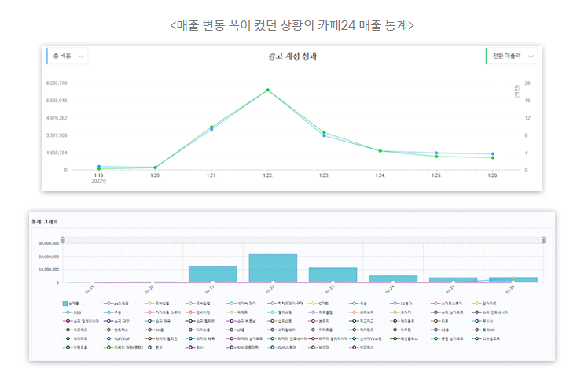Toggle the TOP/KDF legend series
This screenshot has width=588, height=380.
pos(117,338)
